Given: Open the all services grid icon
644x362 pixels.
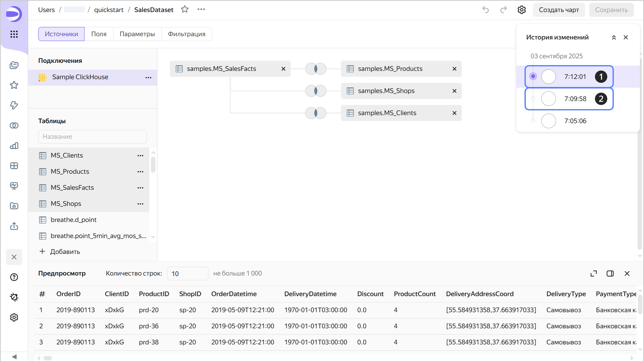Looking at the screenshot, I should point(14,34).
